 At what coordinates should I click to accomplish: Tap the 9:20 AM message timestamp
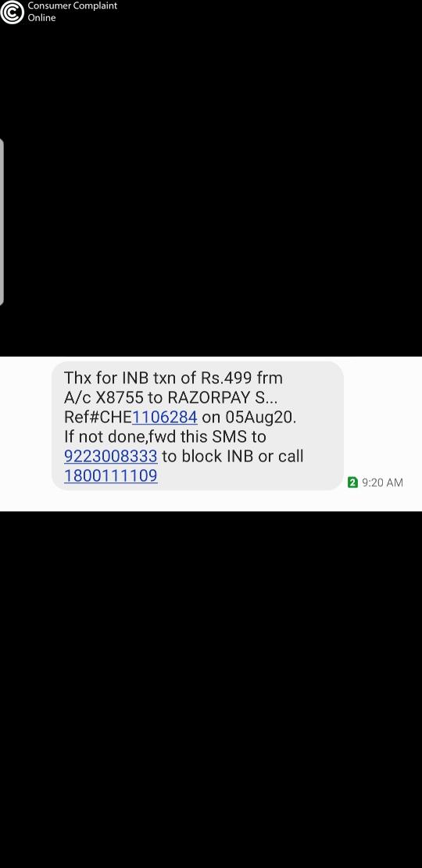pos(383,482)
